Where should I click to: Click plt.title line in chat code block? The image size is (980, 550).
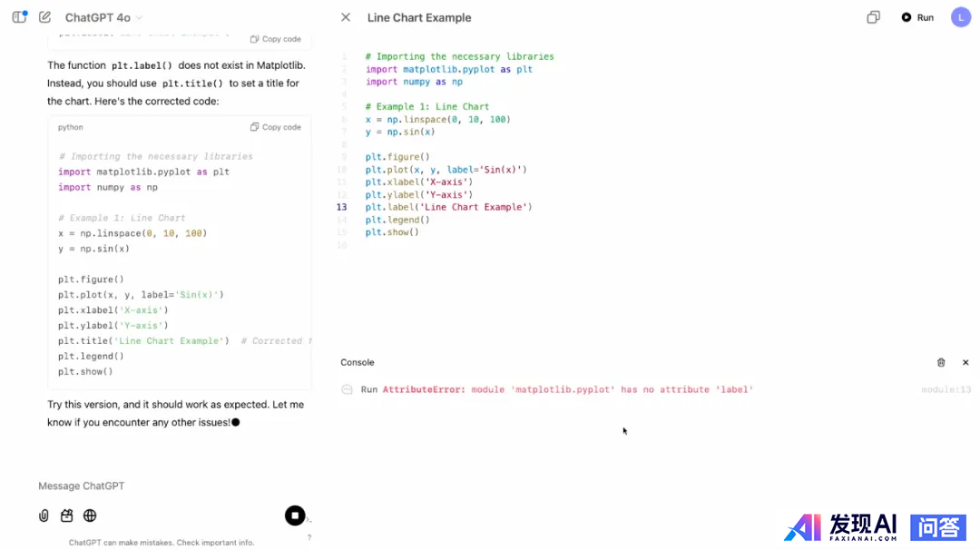tap(143, 340)
